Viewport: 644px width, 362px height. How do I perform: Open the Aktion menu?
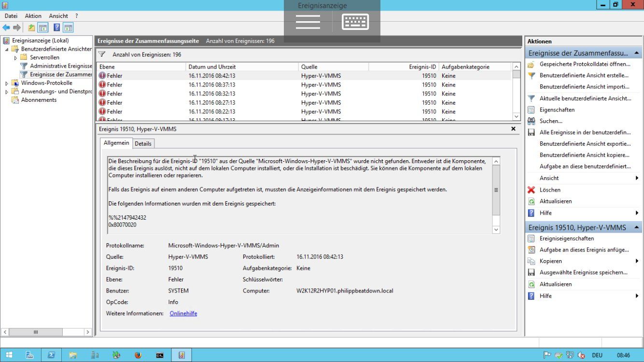pyautogui.click(x=33, y=16)
